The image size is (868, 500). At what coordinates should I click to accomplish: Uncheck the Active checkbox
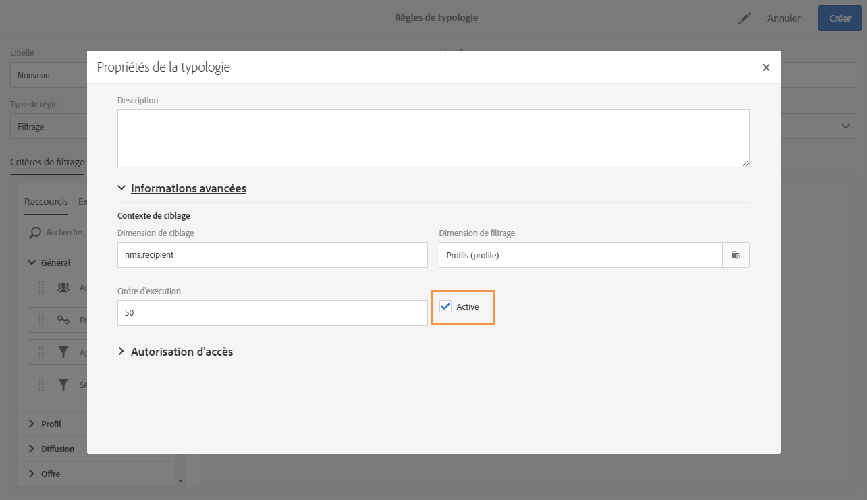pyautogui.click(x=445, y=307)
